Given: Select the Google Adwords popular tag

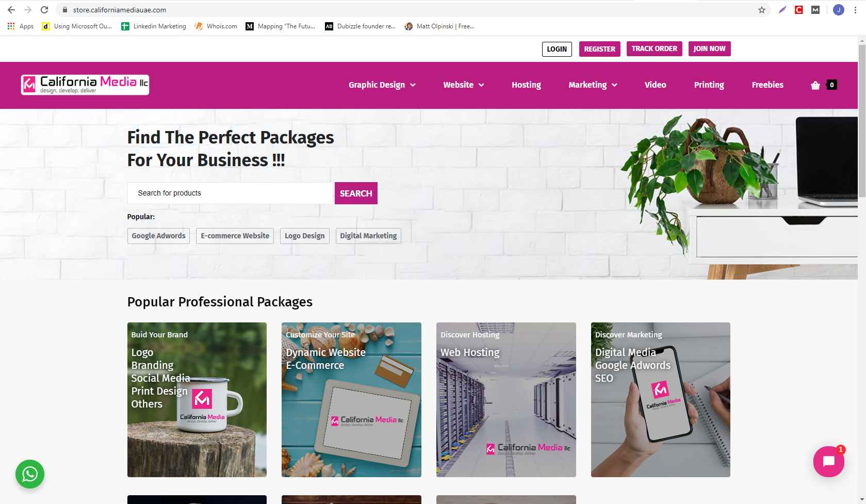Looking at the screenshot, I should [x=158, y=236].
